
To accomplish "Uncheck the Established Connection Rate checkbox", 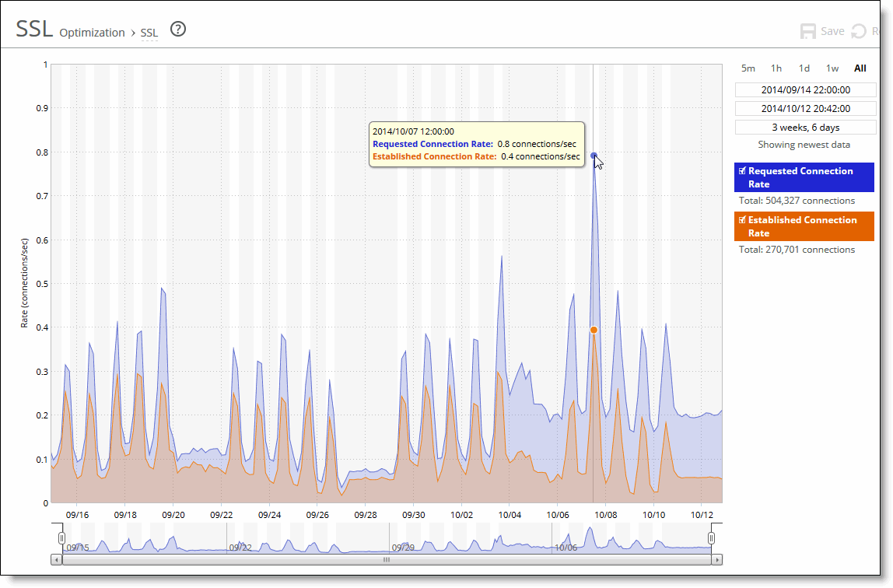I will tap(742, 220).
